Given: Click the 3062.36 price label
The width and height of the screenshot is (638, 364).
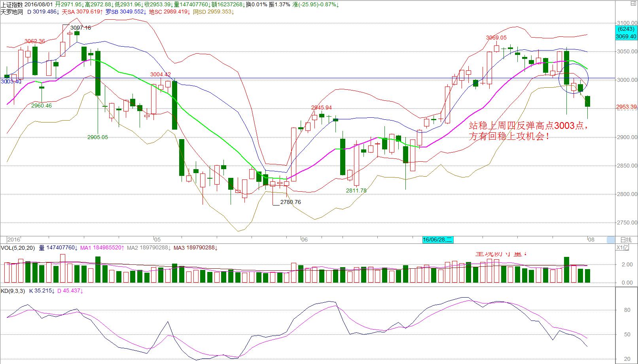Looking at the screenshot, I should pyautogui.click(x=35, y=41).
